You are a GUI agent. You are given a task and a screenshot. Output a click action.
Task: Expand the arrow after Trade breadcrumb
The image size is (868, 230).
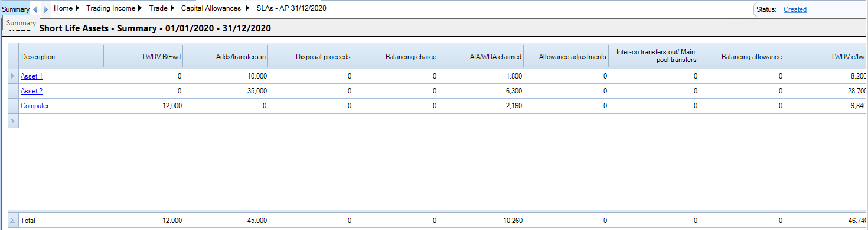[x=172, y=9]
